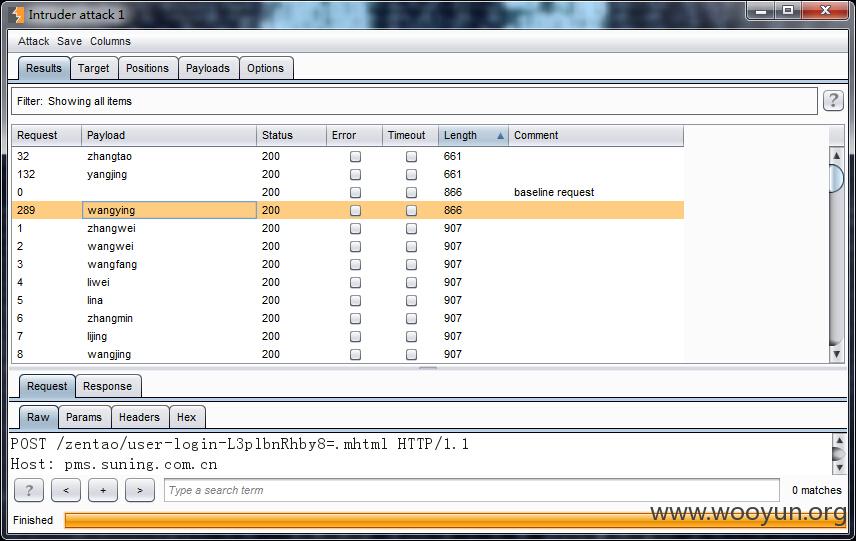Screen dimensions: 856x541
Task: Select the wangying payload cell
Action: point(169,211)
